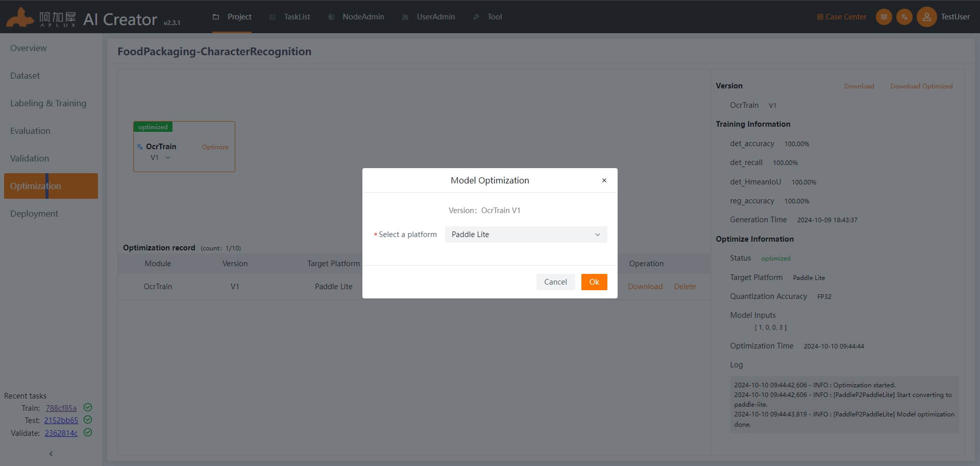Open Test task 2152bb65 link
This screenshot has width=980, height=466.
click(x=61, y=421)
